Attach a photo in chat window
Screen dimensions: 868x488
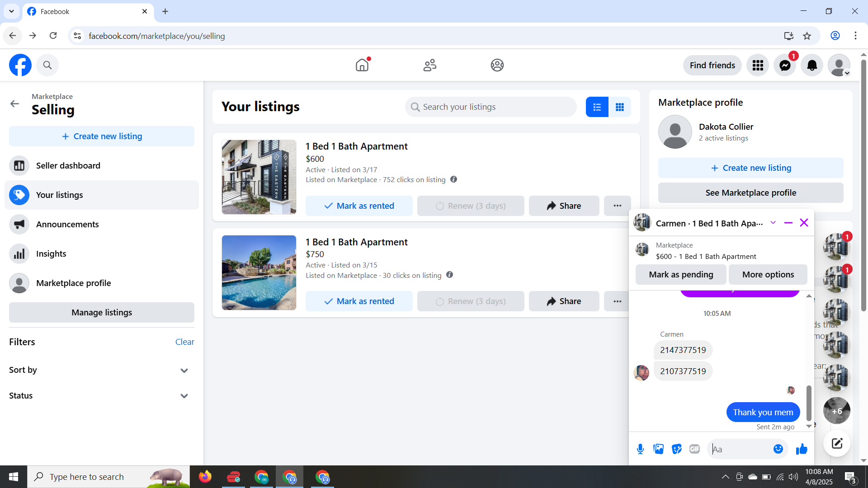click(x=658, y=449)
